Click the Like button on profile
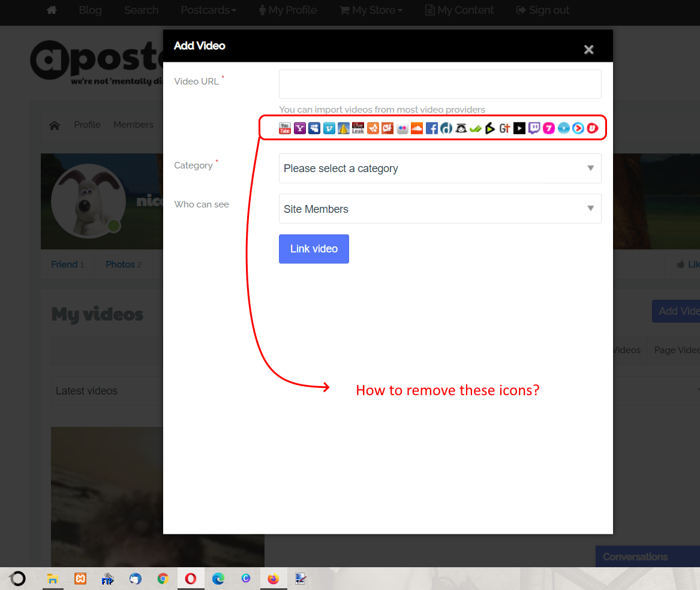The image size is (700, 590). tap(688, 264)
